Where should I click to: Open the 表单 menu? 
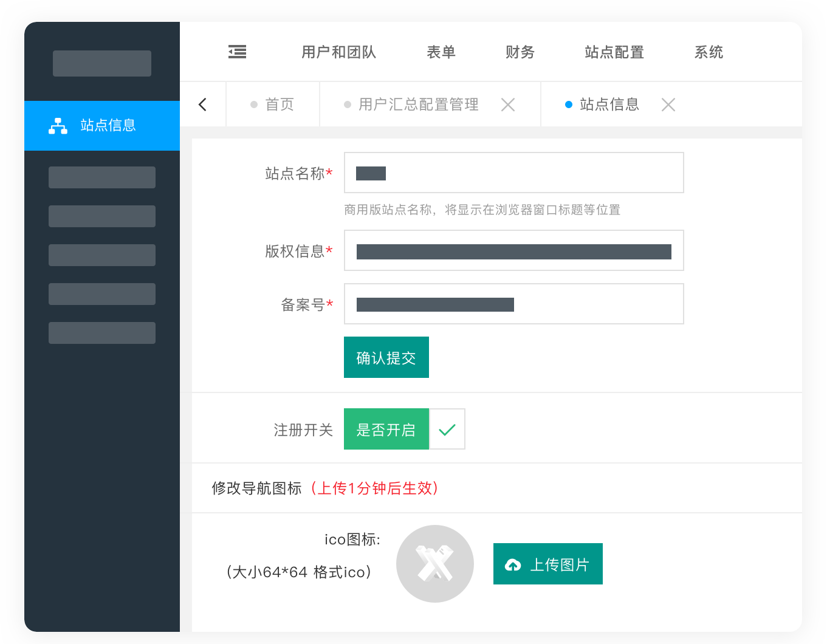coord(441,52)
